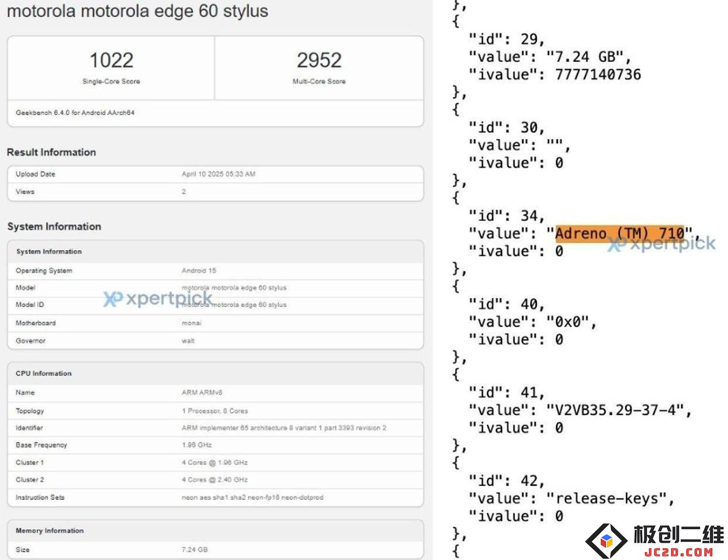Click the date 'April 10 2025 05:33 AM'
The image size is (728, 560).
218,174
